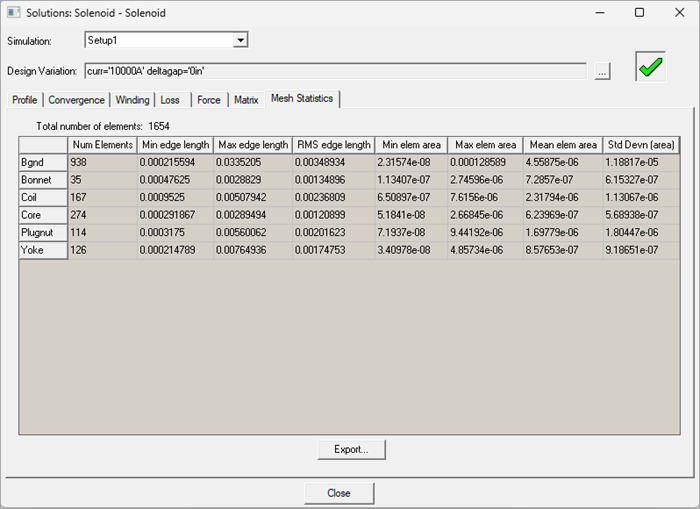
Task: Click the green checkmark validation icon
Action: click(650, 67)
